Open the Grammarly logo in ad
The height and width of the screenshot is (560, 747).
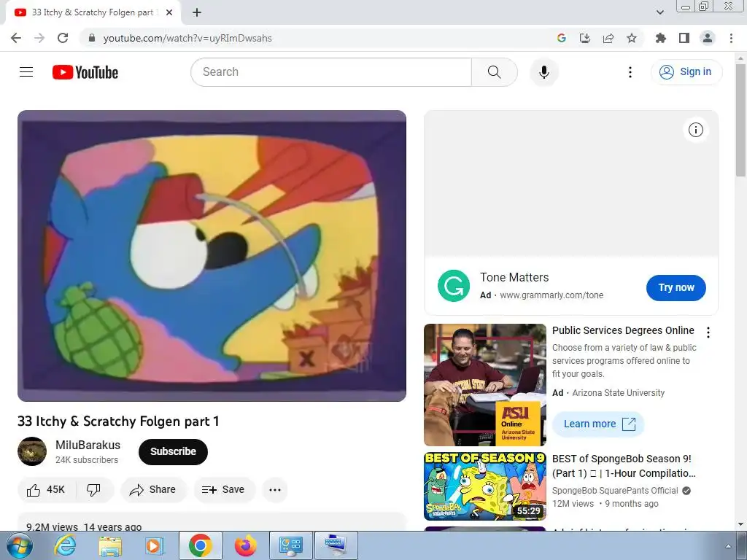[454, 286]
